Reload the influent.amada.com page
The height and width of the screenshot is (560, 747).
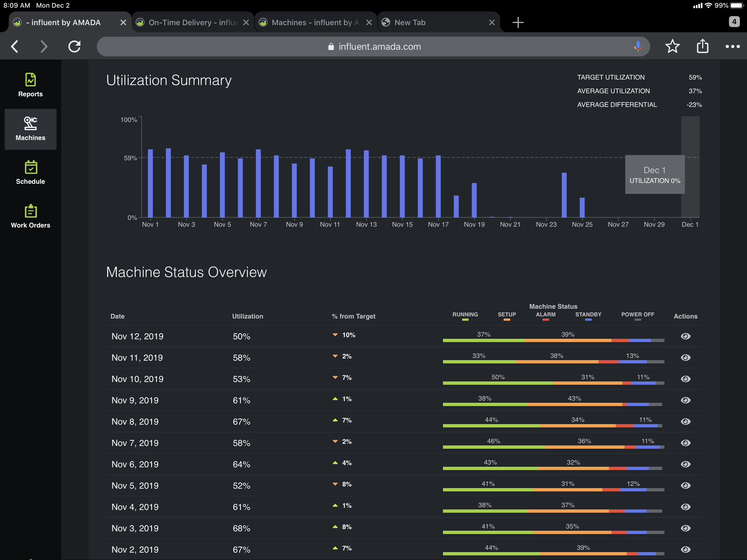(x=74, y=46)
